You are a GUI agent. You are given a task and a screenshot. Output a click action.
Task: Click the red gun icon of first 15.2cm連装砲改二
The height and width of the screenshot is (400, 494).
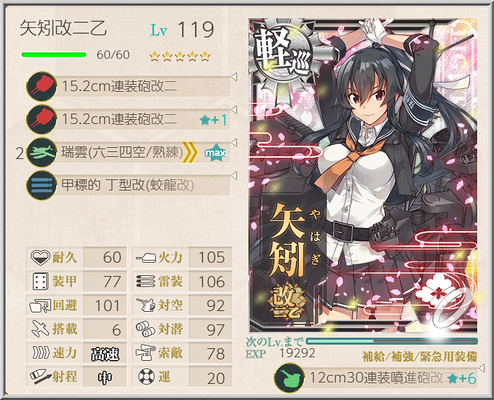(41, 86)
